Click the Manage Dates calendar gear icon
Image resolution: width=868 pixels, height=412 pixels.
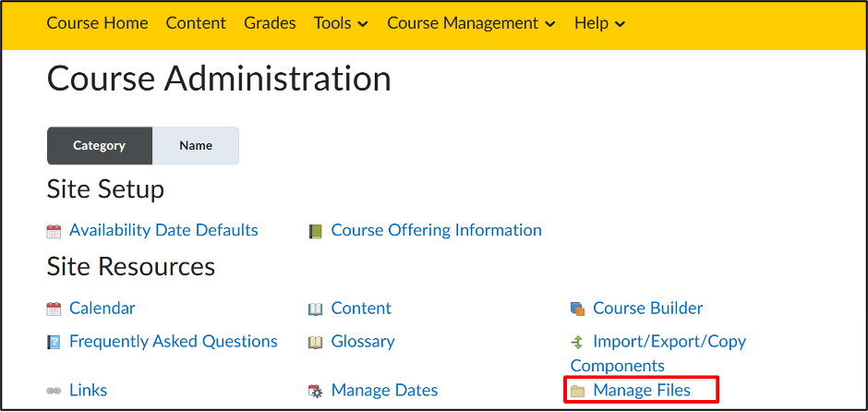(316, 391)
